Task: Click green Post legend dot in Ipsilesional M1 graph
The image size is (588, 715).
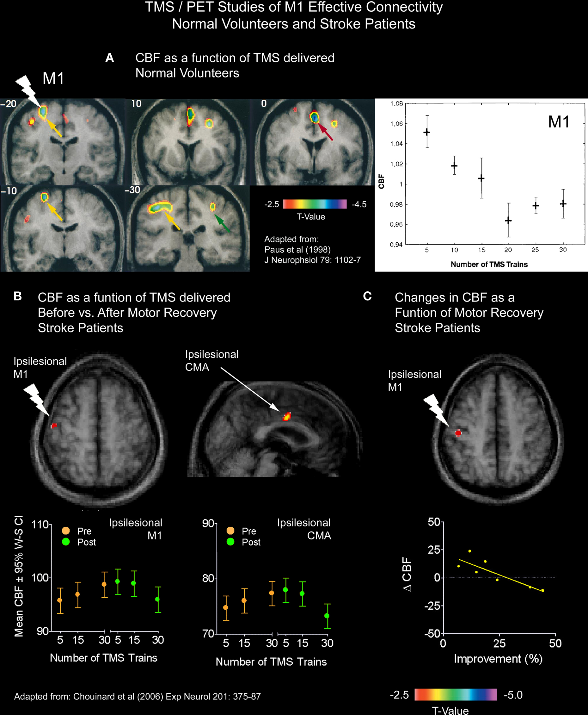Action: point(66,542)
